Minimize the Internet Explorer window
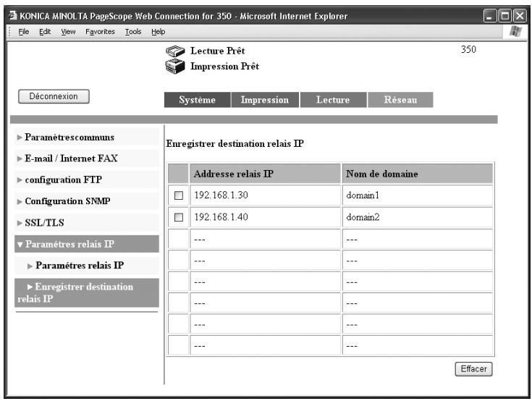 tap(489, 16)
